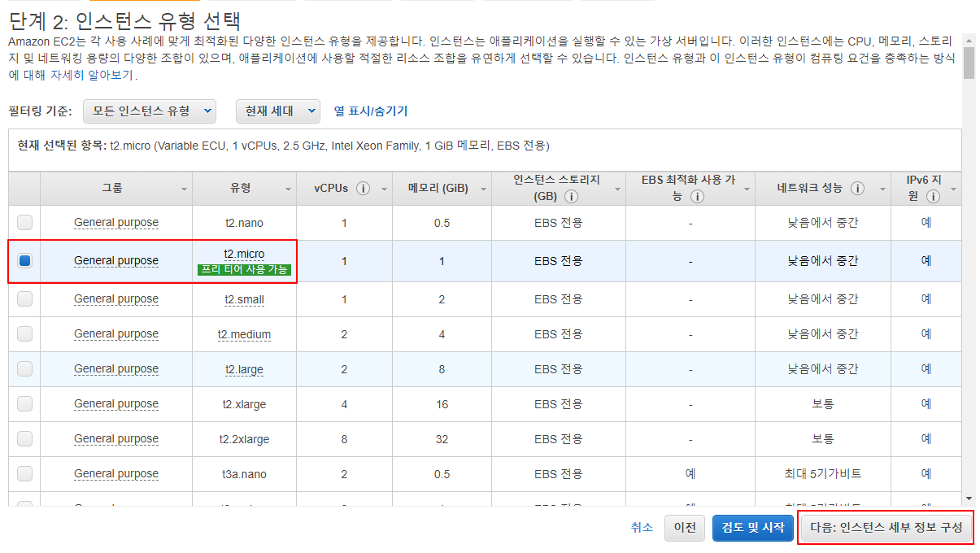
Task: Click the sort arrow in 유형 header
Action: click(287, 189)
